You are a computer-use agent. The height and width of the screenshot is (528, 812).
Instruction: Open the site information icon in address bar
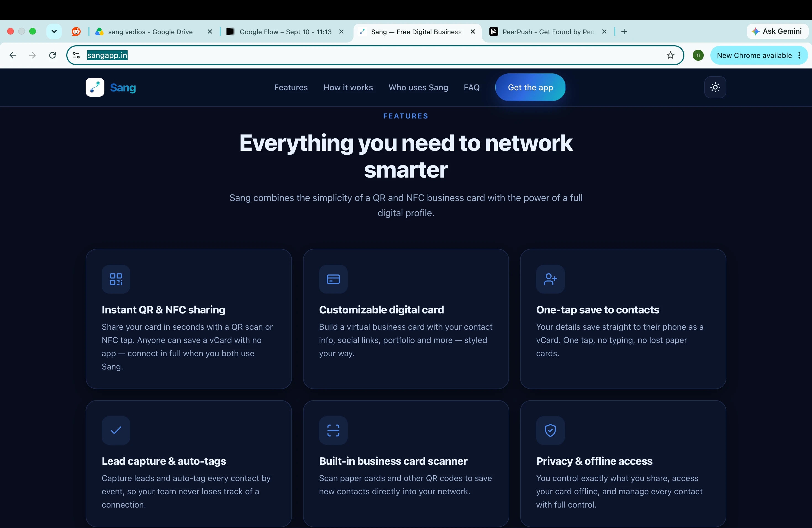tap(77, 55)
